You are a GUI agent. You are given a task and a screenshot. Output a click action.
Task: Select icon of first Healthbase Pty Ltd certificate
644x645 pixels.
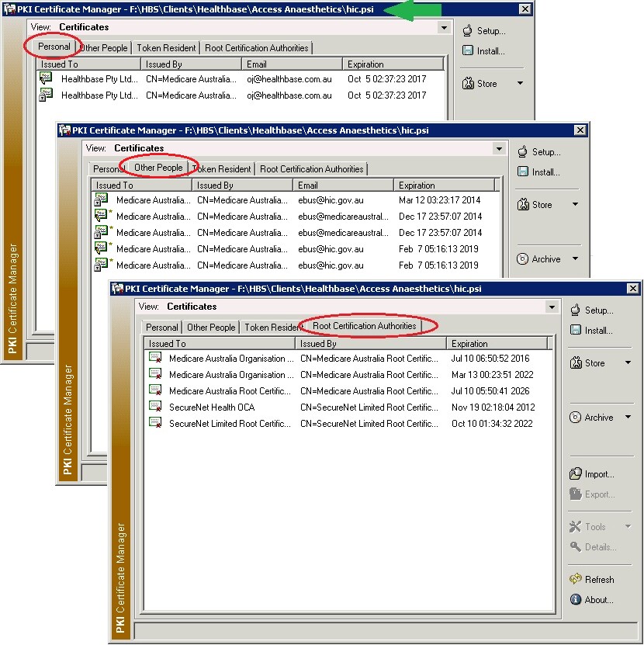tap(46, 78)
